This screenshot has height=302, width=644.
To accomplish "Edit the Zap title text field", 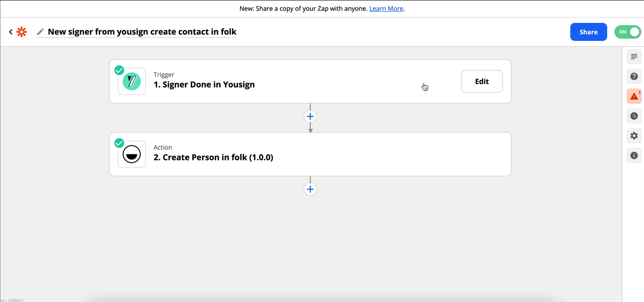I will pos(142,32).
